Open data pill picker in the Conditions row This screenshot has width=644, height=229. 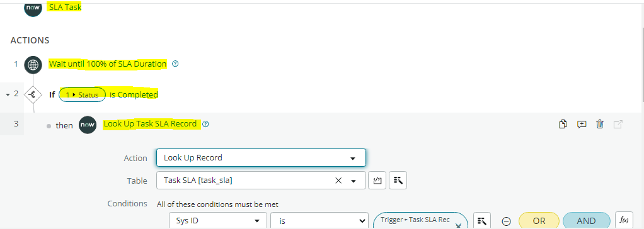tap(483, 221)
